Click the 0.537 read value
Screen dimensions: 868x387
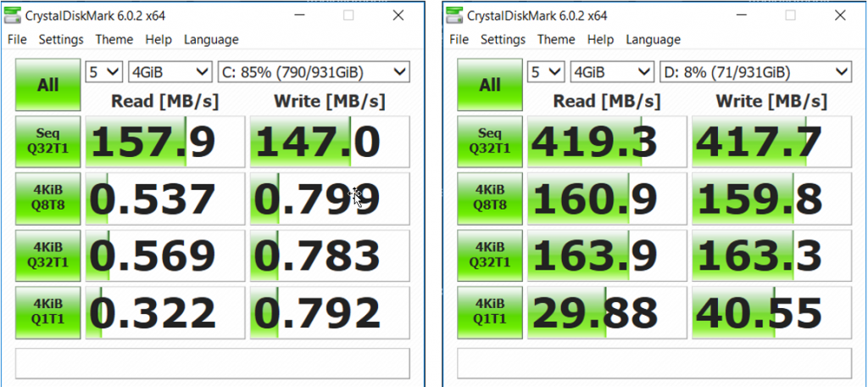point(165,199)
